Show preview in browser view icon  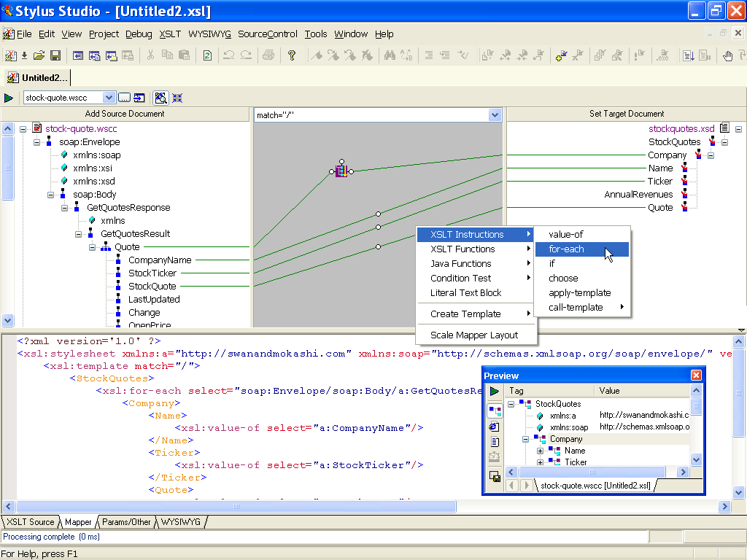click(495, 427)
